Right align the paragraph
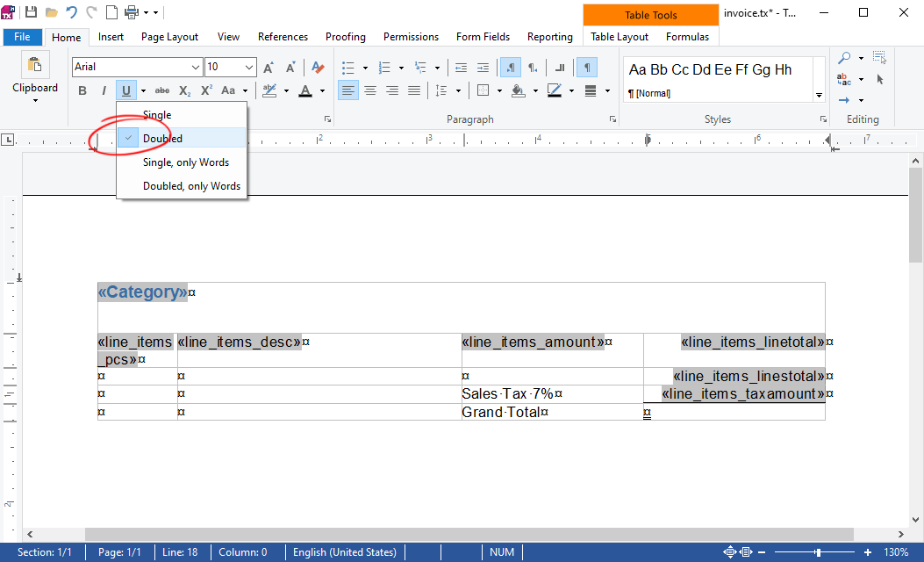924x562 pixels. [x=392, y=90]
